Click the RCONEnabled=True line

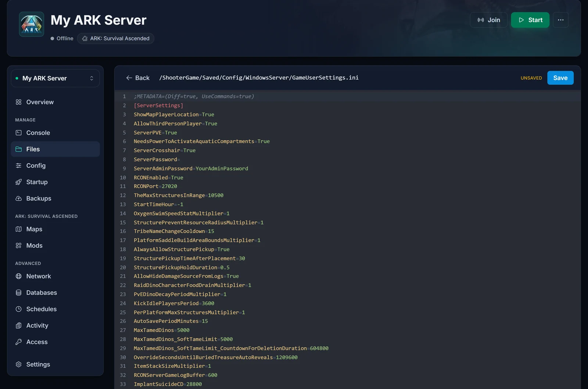(x=158, y=177)
